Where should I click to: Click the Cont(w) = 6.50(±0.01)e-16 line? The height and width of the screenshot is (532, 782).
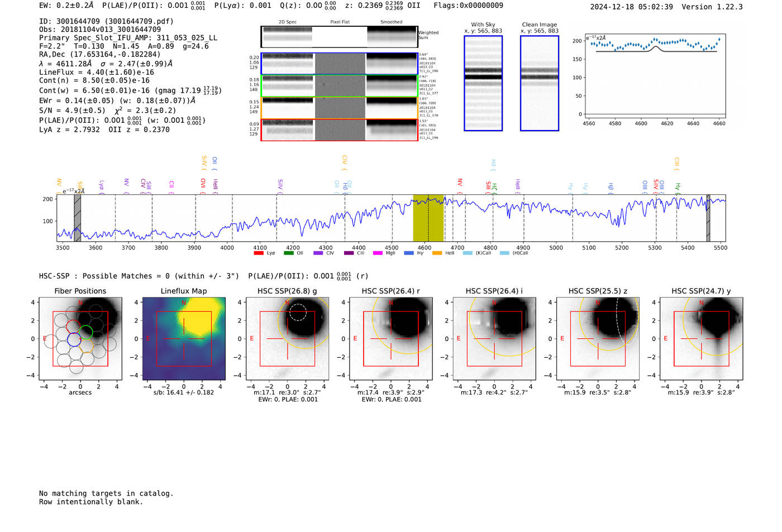click(130, 90)
